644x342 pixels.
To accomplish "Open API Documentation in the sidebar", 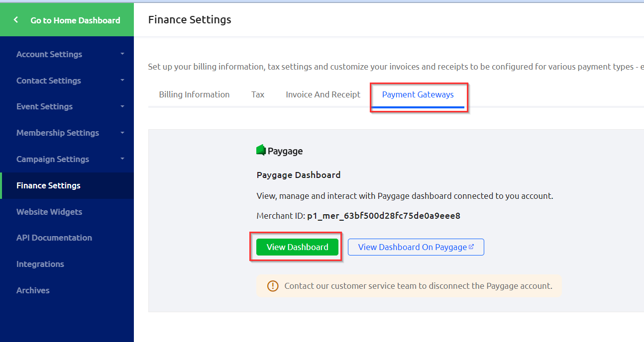I will point(67,238).
